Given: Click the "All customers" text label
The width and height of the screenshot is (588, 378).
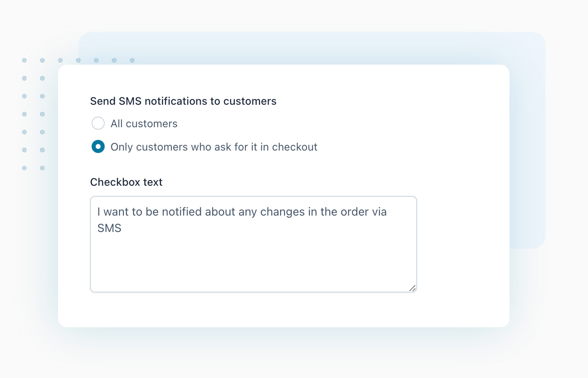Looking at the screenshot, I should pyautogui.click(x=144, y=123).
